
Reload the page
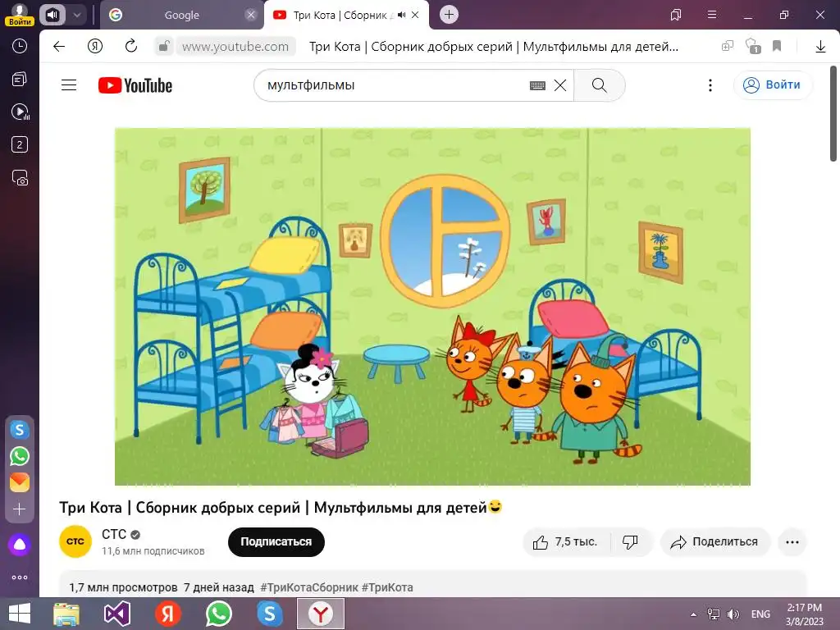[x=130, y=47]
